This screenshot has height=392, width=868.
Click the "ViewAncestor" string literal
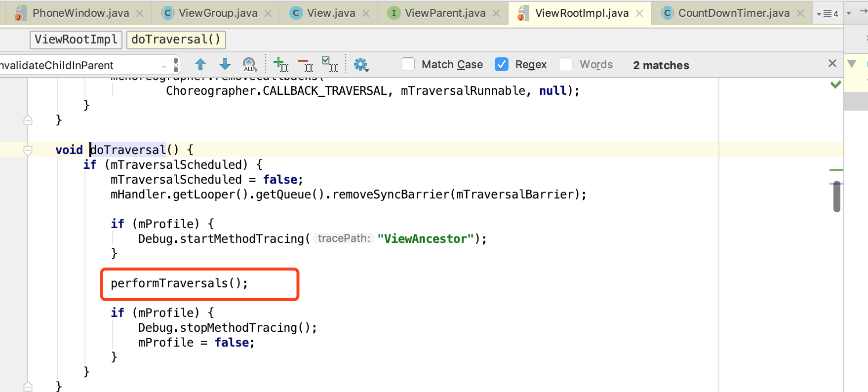(x=426, y=239)
